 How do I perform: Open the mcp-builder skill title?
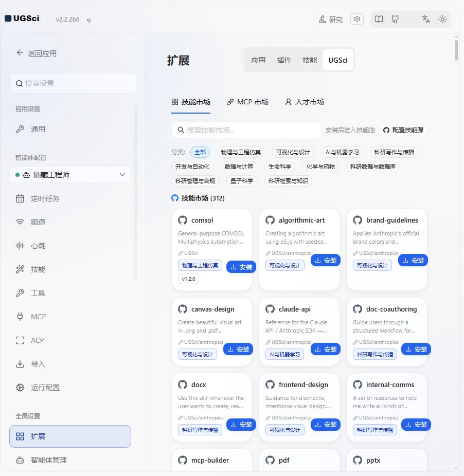click(210, 460)
